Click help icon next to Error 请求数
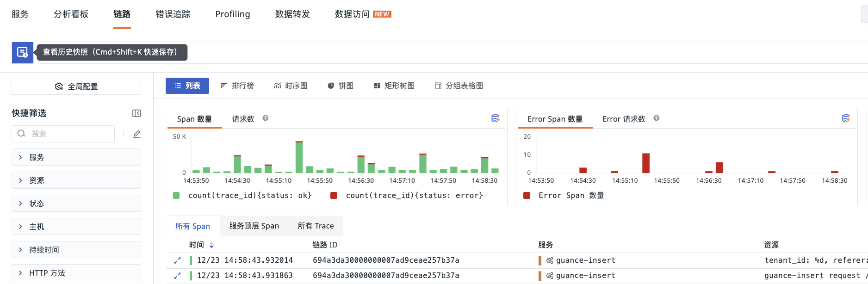This screenshot has width=868, height=284. (x=656, y=118)
